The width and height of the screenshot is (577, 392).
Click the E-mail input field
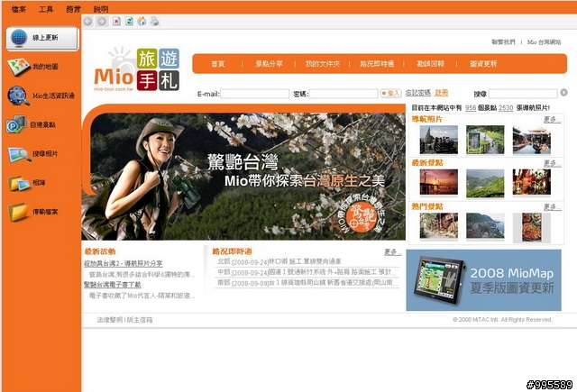click(254, 94)
